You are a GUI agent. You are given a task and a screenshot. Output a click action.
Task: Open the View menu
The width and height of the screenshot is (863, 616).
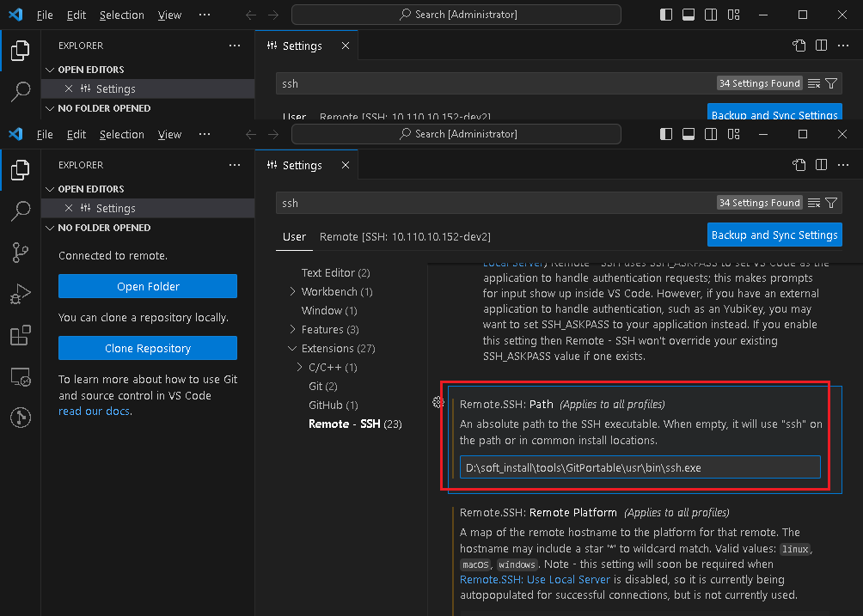(169, 134)
